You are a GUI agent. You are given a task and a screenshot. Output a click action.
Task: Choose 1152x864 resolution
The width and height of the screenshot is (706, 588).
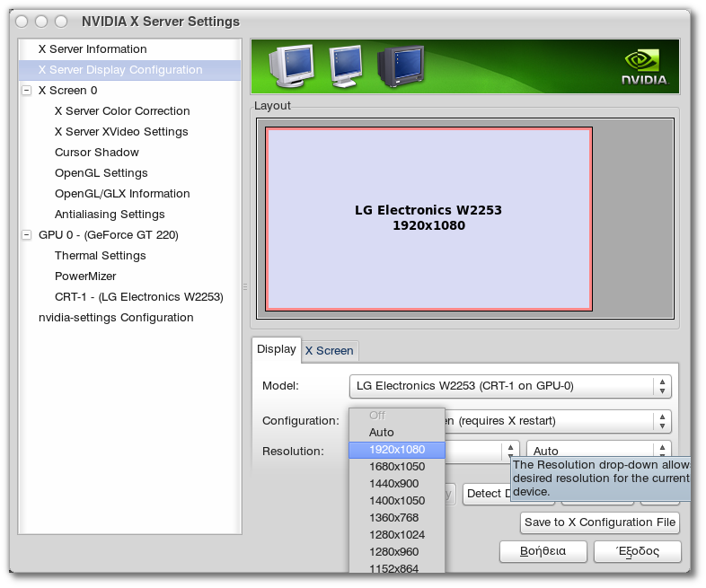coord(397,567)
